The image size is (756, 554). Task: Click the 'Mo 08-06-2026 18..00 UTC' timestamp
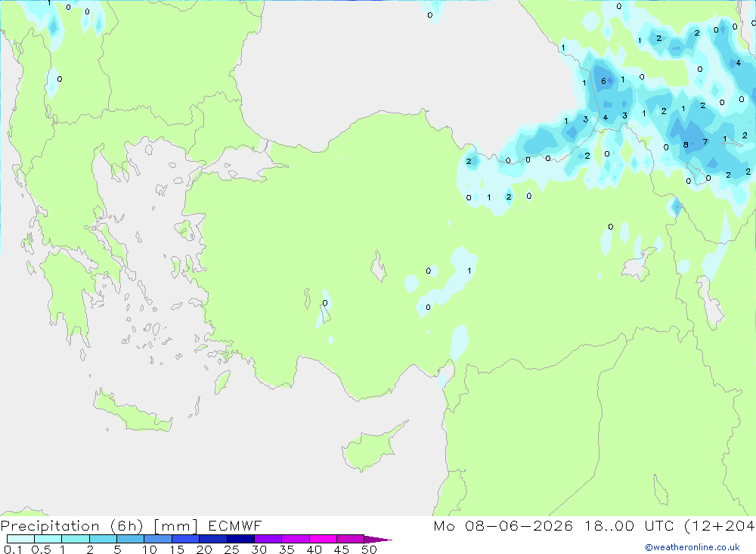(x=553, y=525)
